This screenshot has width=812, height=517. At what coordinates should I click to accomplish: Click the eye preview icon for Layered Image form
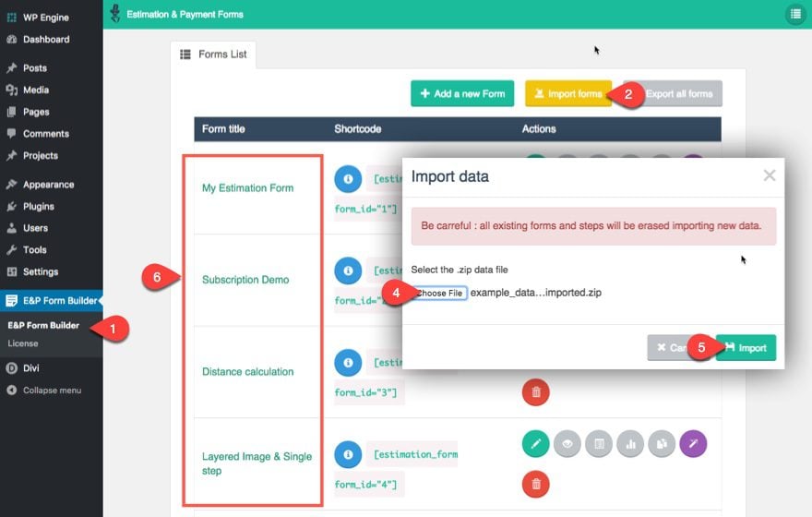(x=567, y=444)
